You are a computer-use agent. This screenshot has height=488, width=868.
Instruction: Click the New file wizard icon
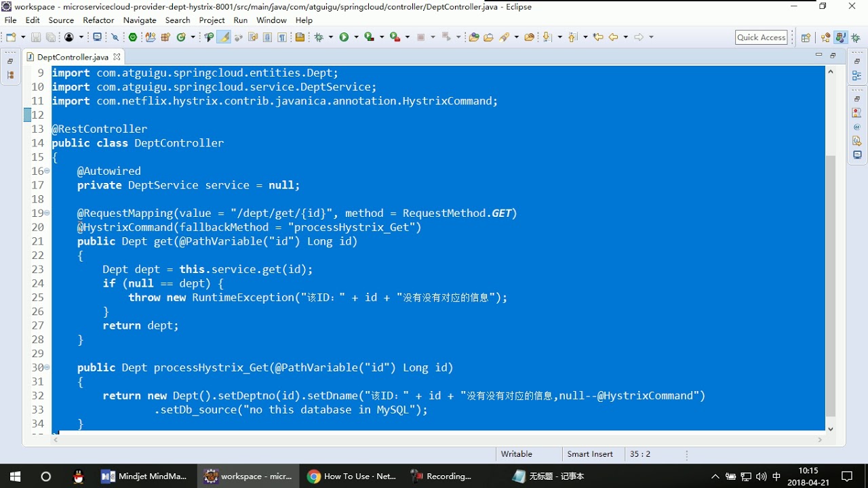click(12, 37)
